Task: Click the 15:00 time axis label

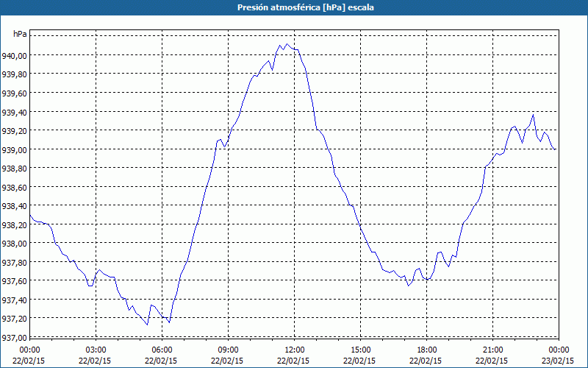Action: point(360,350)
